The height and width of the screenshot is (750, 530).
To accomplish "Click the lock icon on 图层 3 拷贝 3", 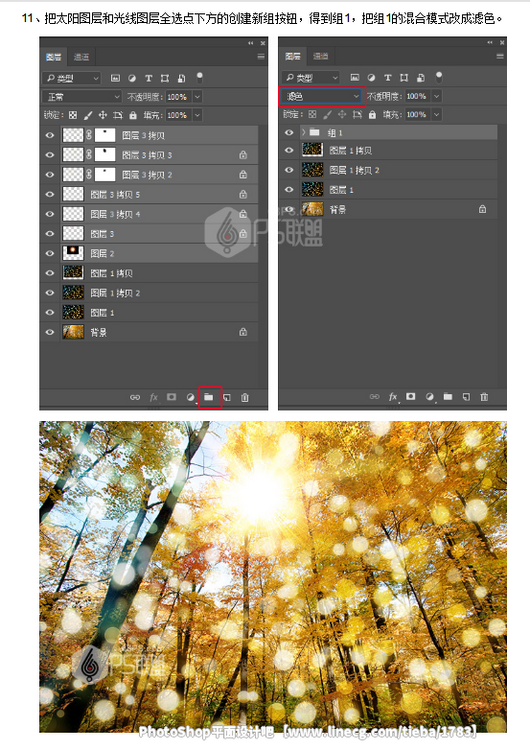I will [x=243, y=155].
